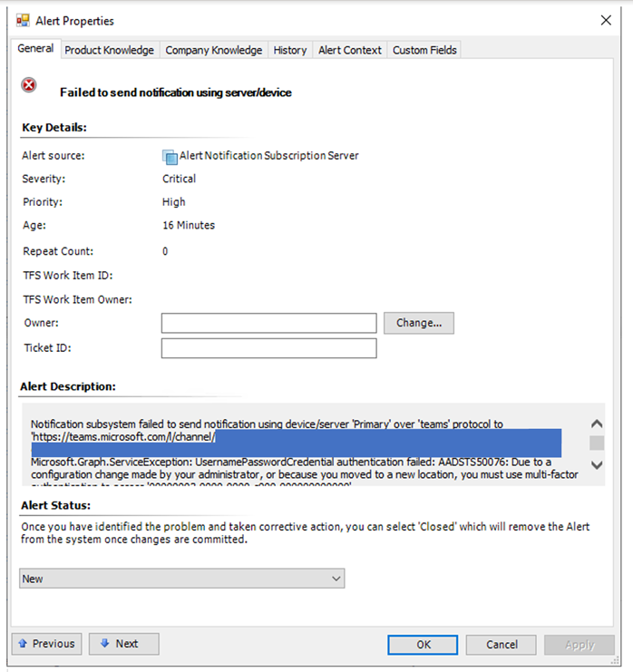
Task: Close the Alert Properties dialog
Action: (x=606, y=20)
